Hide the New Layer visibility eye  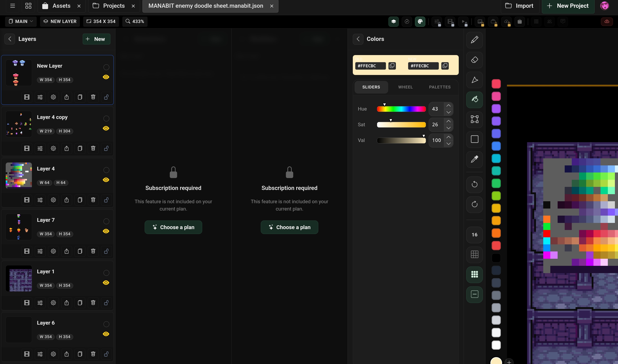[106, 77]
